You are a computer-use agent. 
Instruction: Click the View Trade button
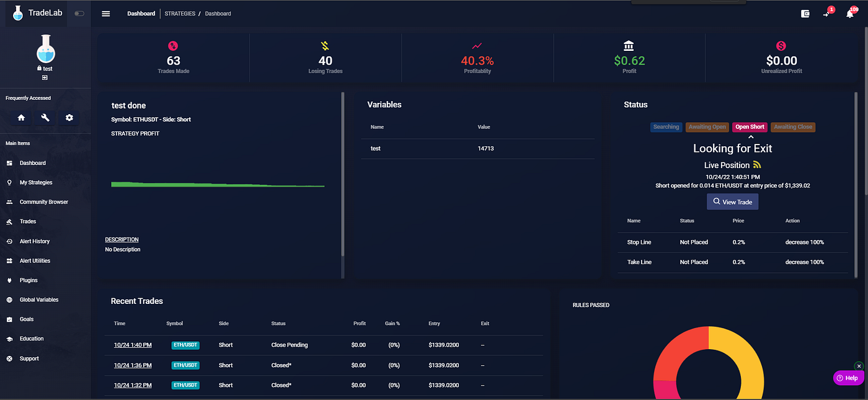[x=732, y=202]
